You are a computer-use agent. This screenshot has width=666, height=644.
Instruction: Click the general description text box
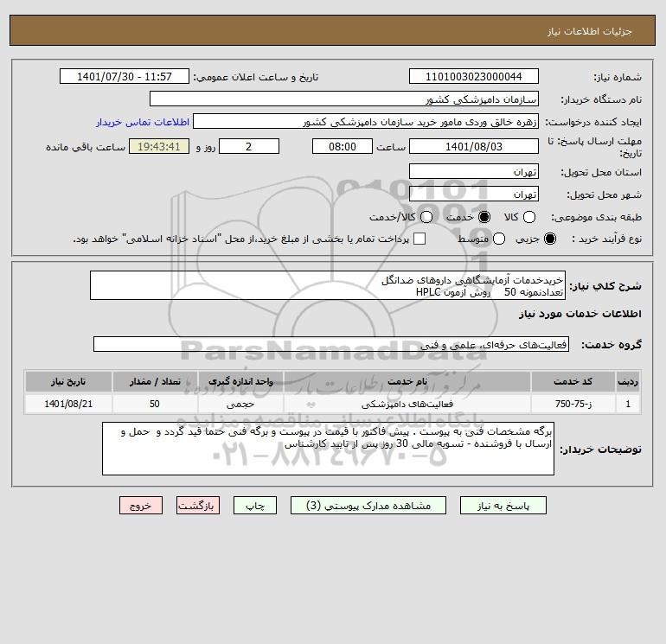click(x=328, y=285)
